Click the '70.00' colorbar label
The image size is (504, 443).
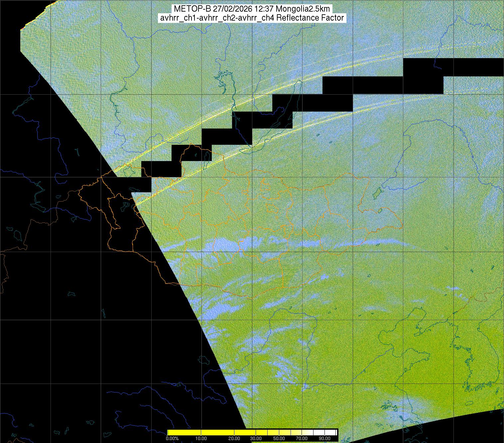click(302, 439)
